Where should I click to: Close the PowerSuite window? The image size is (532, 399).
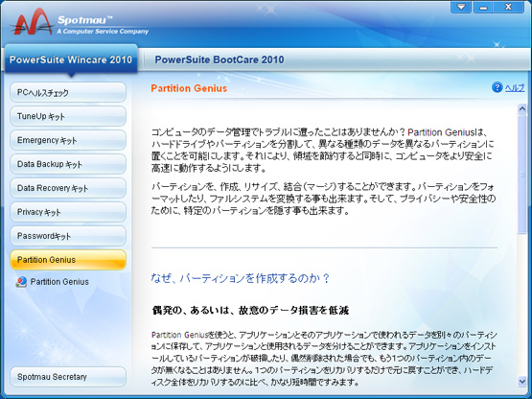coord(508,7)
